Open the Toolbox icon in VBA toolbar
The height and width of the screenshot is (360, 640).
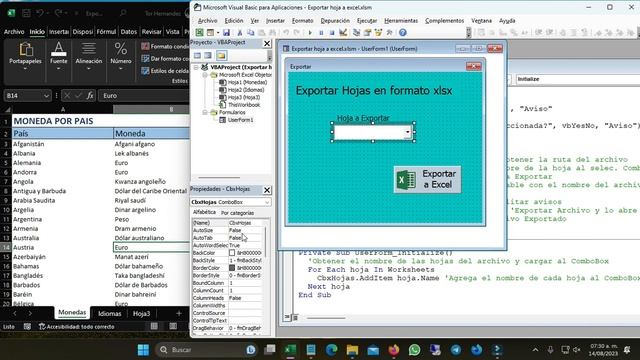click(389, 33)
